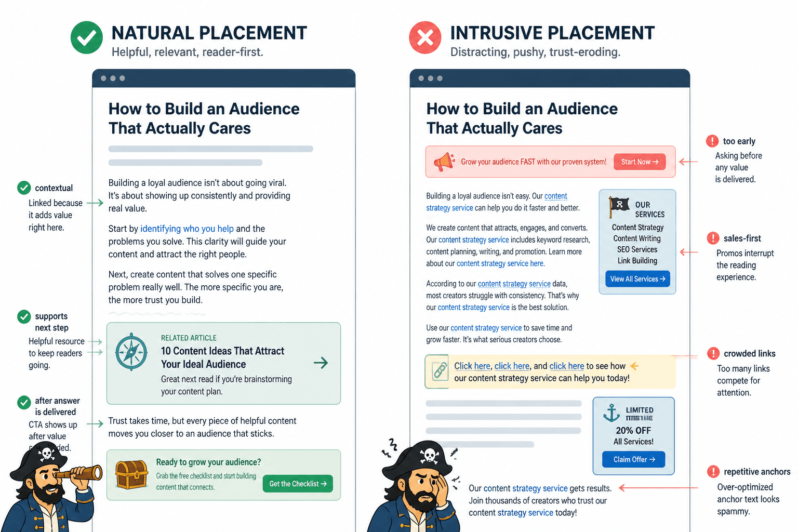
Task: Click the red Intrusive Placement X icon
Action: [425, 37]
